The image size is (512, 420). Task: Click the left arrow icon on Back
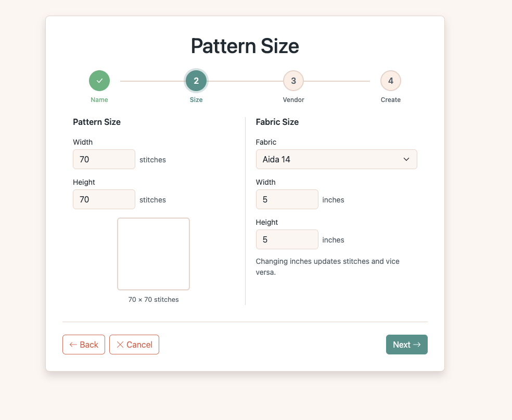(73, 345)
